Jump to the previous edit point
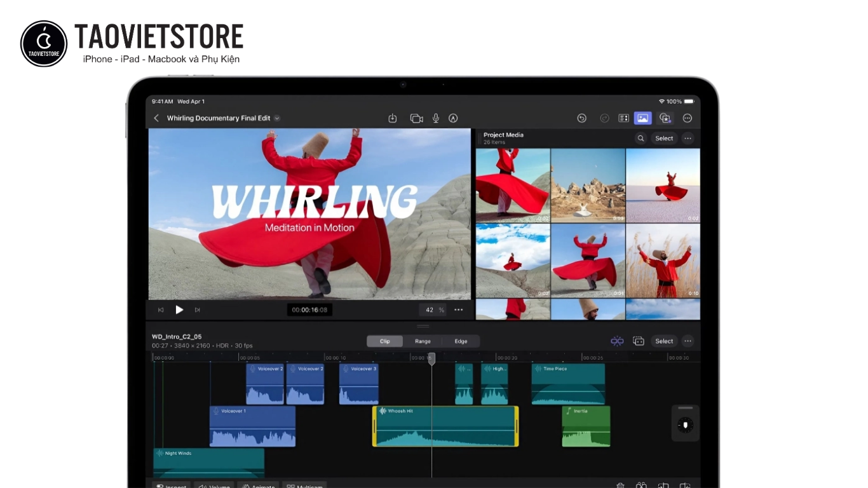This screenshot has width=868, height=488. (x=161, y=310)
